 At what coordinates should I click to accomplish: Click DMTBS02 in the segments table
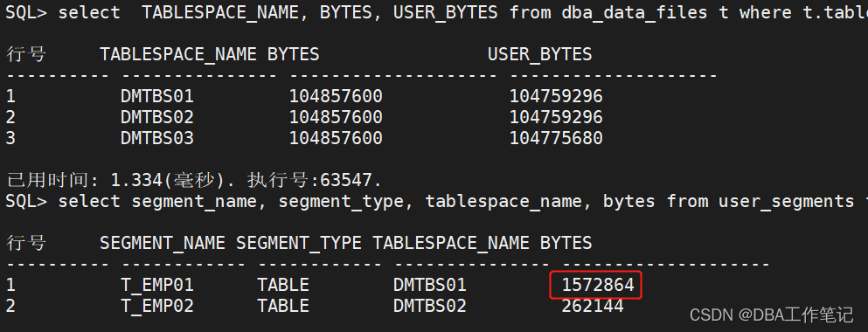click(x=429, y=306)
